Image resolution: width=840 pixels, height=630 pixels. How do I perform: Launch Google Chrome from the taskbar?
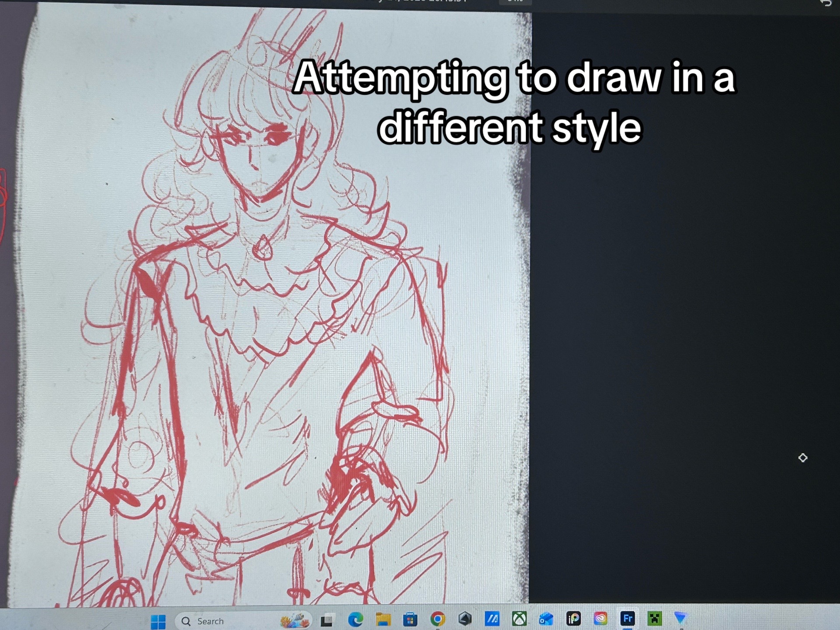pos(437,619)
